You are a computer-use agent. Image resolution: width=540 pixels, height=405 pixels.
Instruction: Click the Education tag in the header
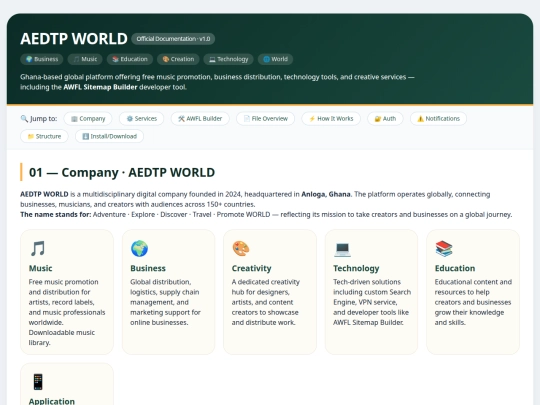(129, 59)
